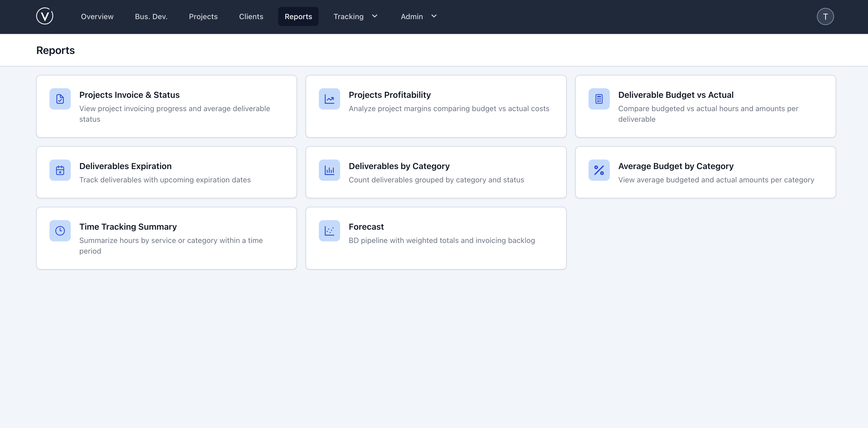Image resolution: width=868 pixels, height=428 pixels.
Task: Click the V logo in the navbar
Action: point(45,16)
